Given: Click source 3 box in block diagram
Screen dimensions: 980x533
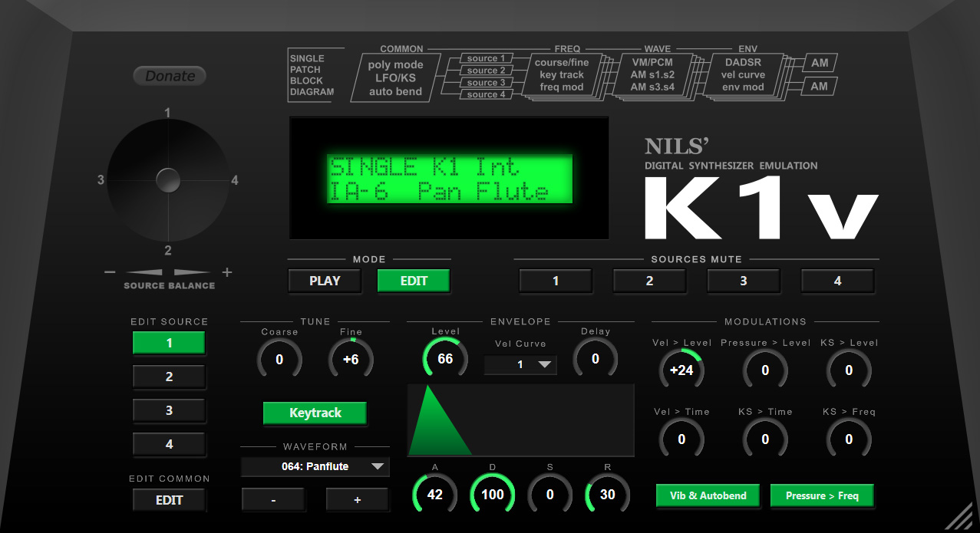Looking at the screenshot, I should (487, 83).
